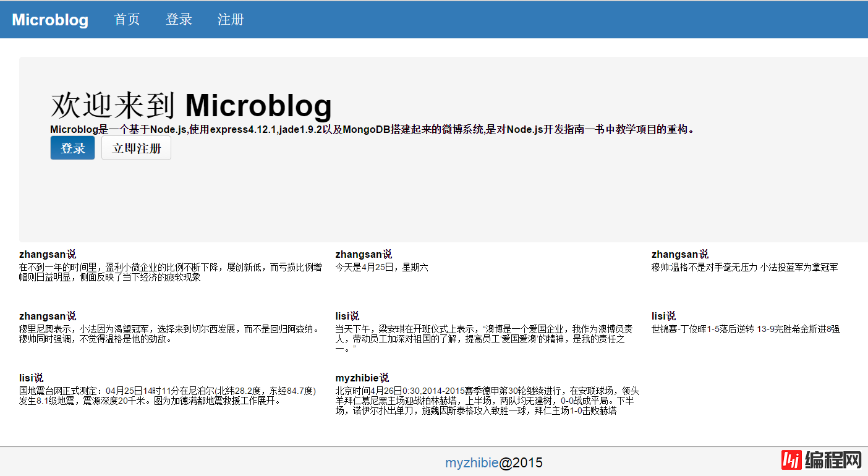Image resolution: width=868 pixels, height=476 pixels.
Task: Open the myzhibie footer link
Action: point(472,463)
